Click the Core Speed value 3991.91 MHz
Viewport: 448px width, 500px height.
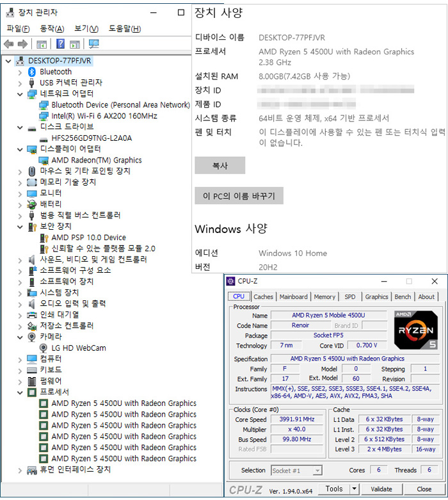point(296,419)
